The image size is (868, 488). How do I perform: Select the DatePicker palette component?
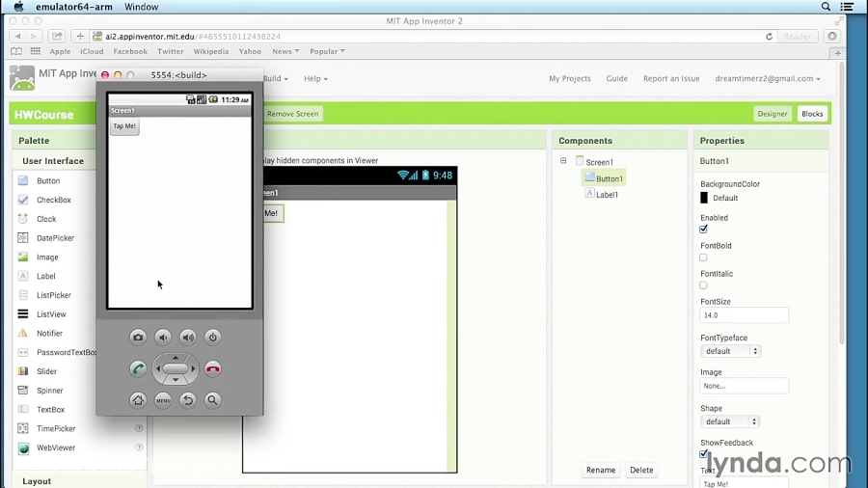click(x=55, y=238)
